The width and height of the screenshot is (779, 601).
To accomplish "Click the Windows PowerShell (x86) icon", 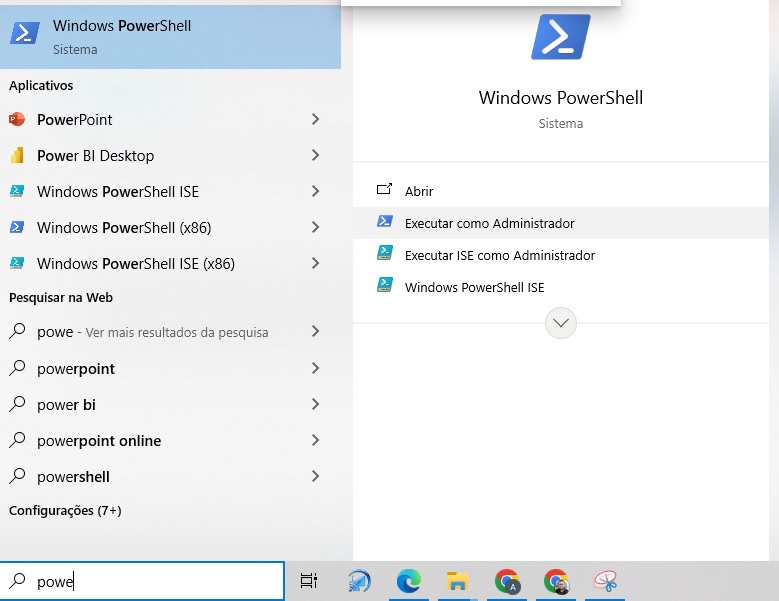I will [x=17, y=227].
